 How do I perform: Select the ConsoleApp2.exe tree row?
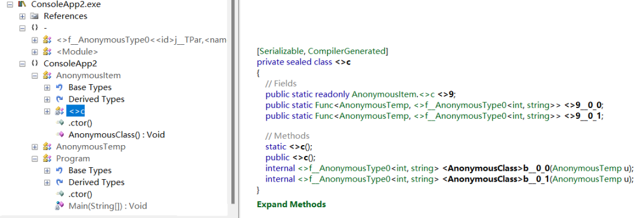(66, 5)
